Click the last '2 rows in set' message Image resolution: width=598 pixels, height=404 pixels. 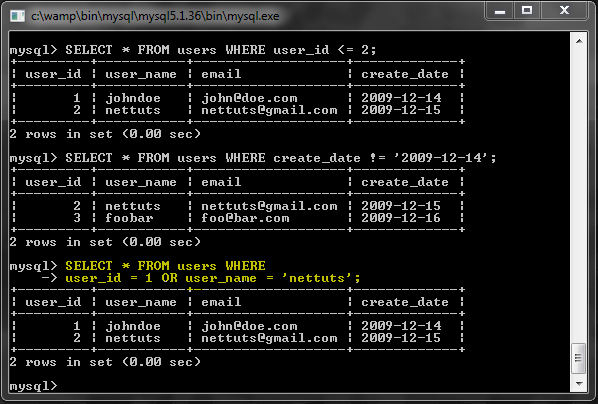tap(105, 362)
